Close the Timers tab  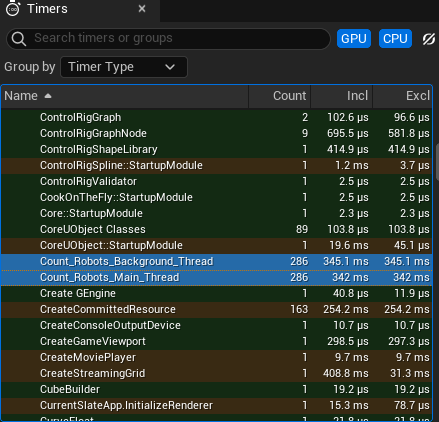click(142, 9)
